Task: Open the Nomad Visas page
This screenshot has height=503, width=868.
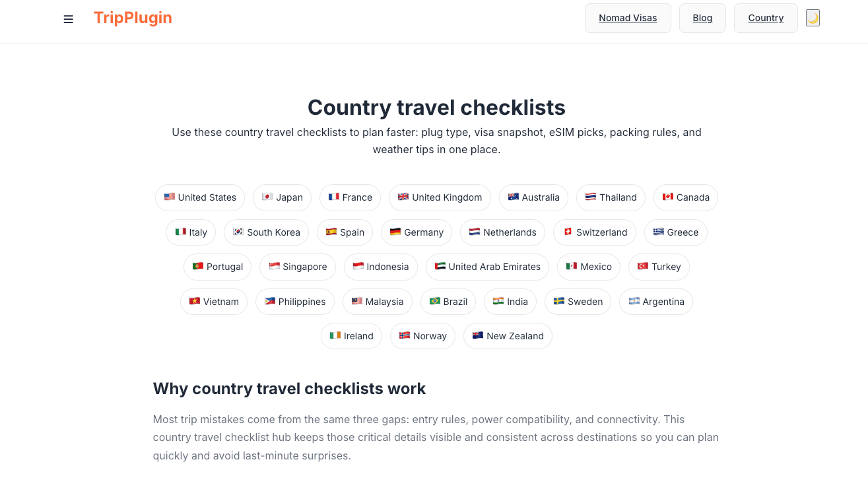Action: point(628,18)
